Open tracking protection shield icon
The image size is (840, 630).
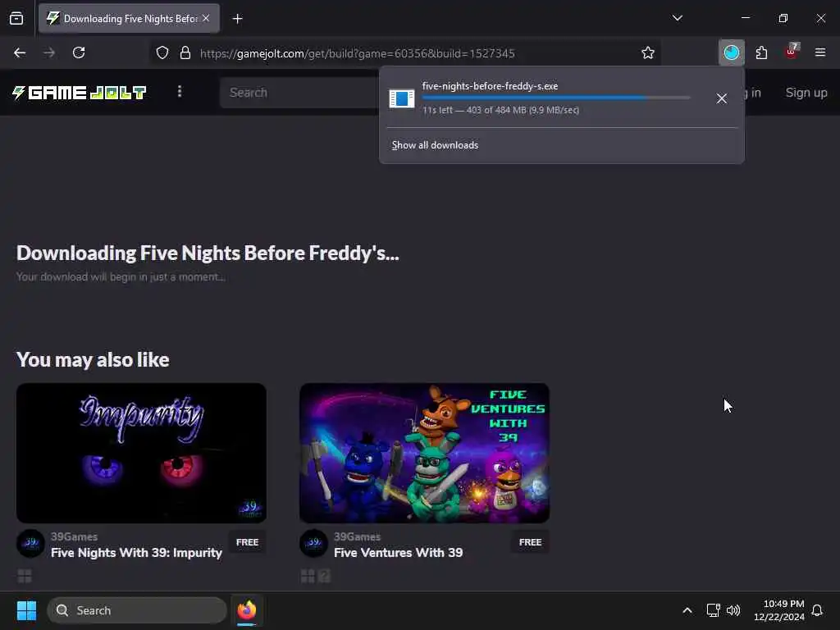click(162, 52)
